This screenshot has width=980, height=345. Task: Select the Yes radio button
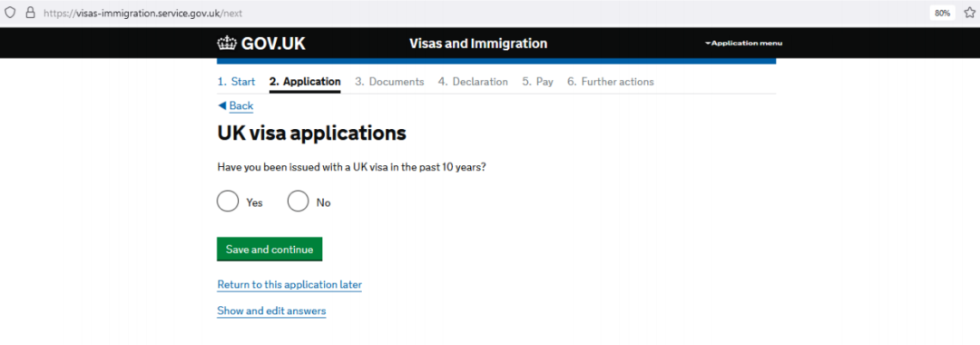[228, 202]
